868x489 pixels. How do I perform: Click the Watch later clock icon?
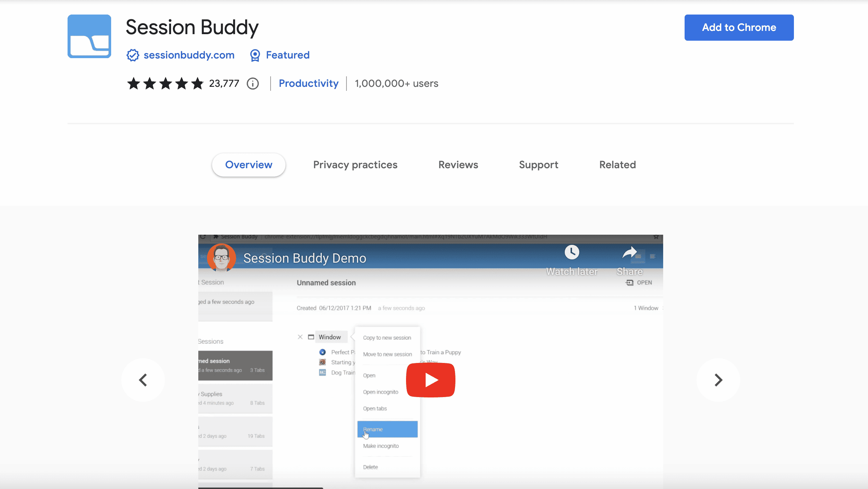pyautogui.click(x=572, y=252)
